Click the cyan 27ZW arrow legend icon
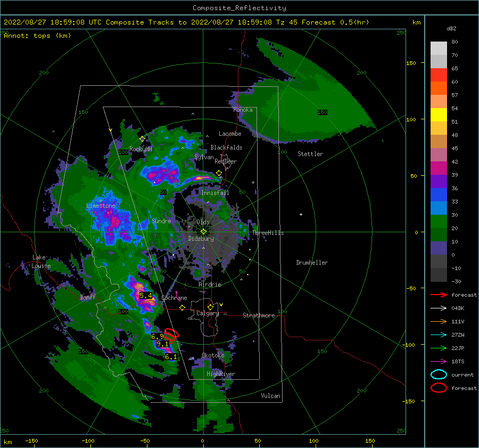 (x=439, y=335)
